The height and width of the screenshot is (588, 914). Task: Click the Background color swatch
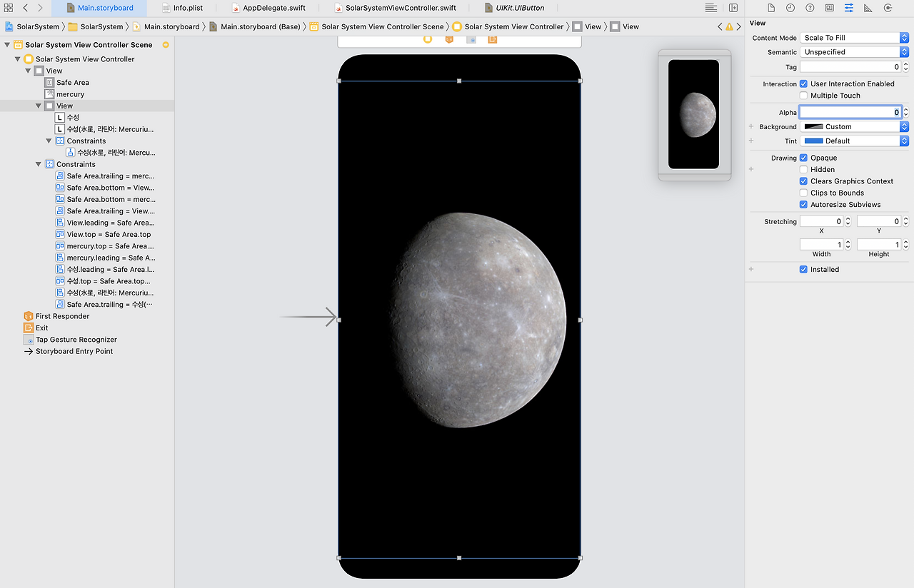tap(813, 126)
